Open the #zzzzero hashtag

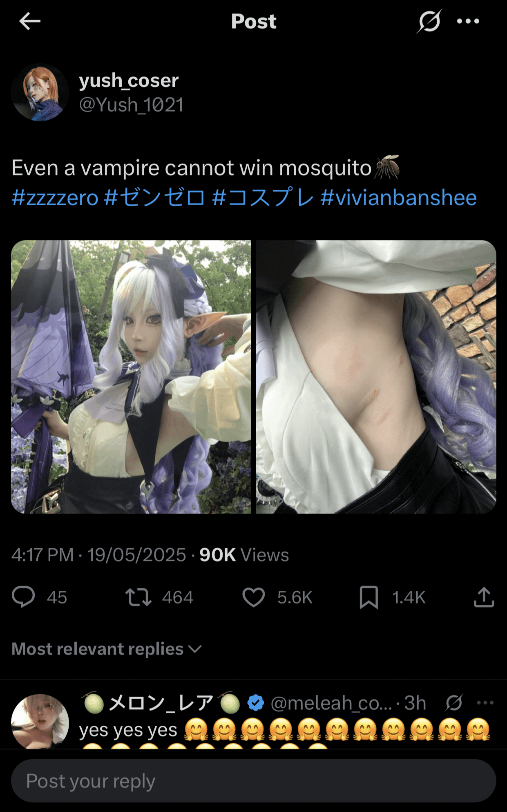click(x=55, y=198)
